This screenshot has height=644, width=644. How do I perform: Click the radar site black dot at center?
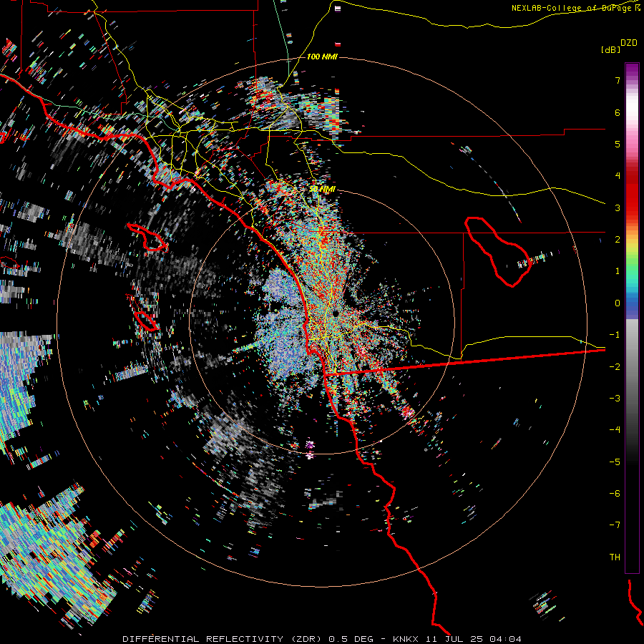336,313
